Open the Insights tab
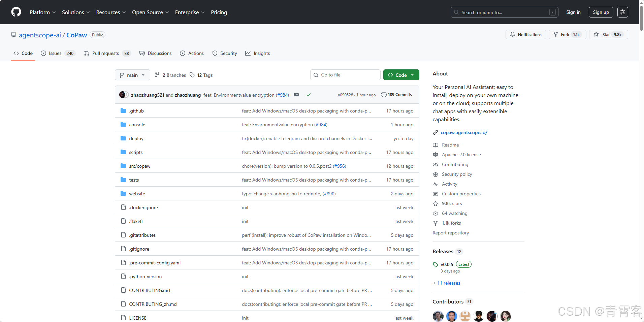 [258, 53]
